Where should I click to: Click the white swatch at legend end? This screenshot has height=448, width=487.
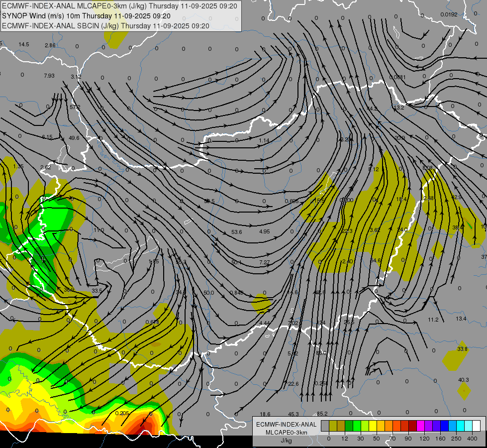[477, 426]
